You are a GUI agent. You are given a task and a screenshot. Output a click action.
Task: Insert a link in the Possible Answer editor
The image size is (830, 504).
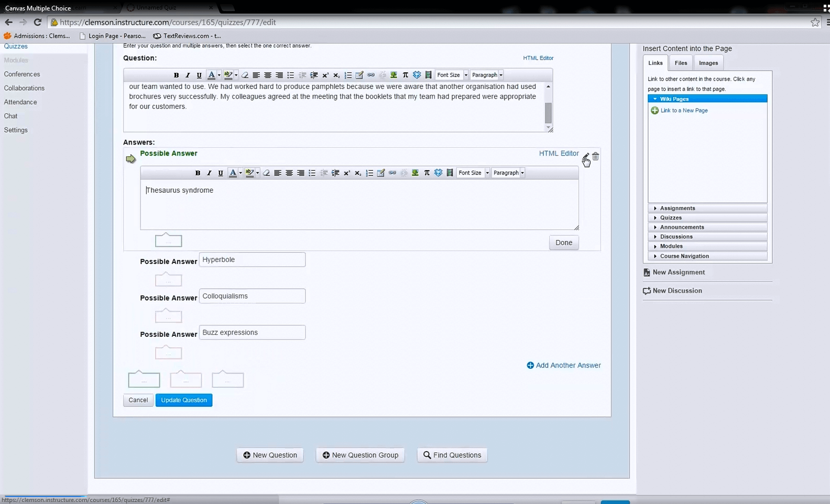[392, 173]
